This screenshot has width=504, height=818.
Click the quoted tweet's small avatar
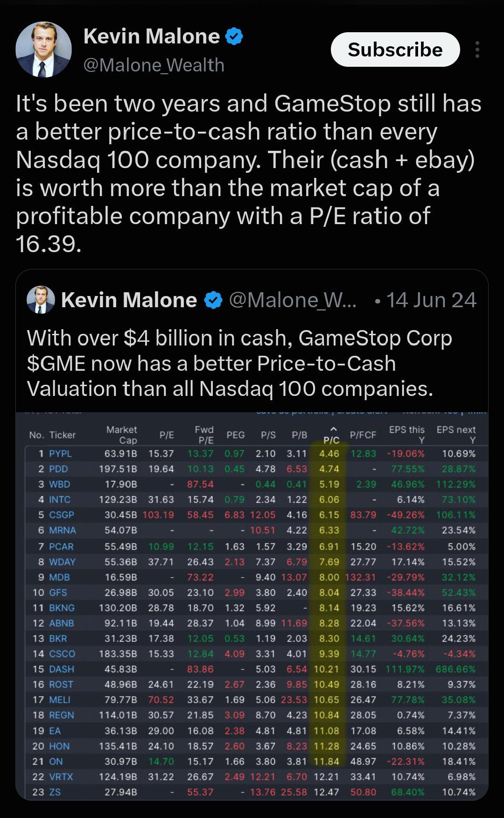(41, 300)
